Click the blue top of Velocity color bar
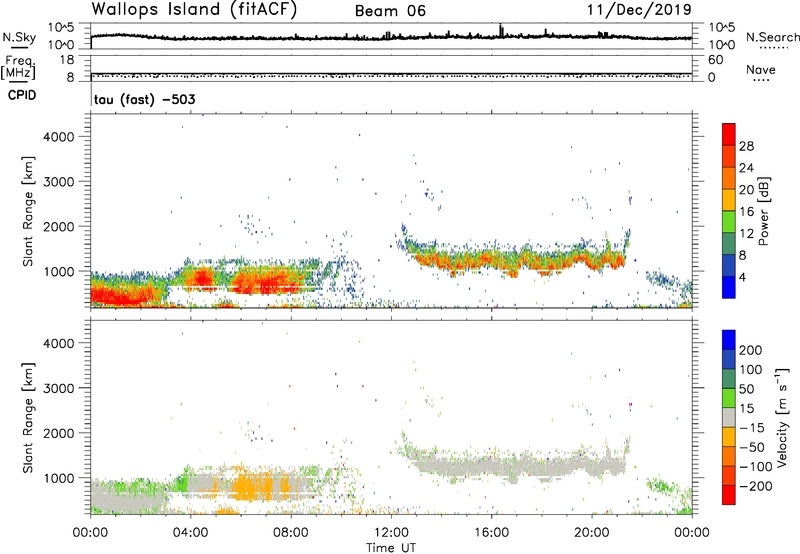 pyautogui.click(x=729, y=340)
